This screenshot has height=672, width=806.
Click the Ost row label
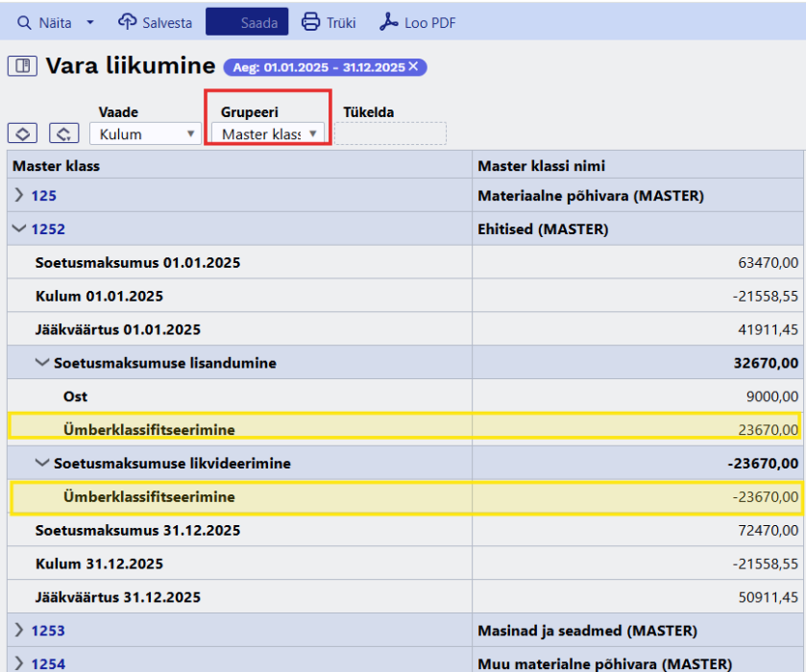click(x=75, y=396)
